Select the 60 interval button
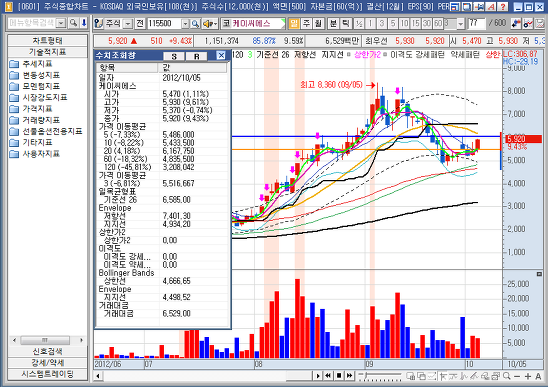 [x=438, y=23]
